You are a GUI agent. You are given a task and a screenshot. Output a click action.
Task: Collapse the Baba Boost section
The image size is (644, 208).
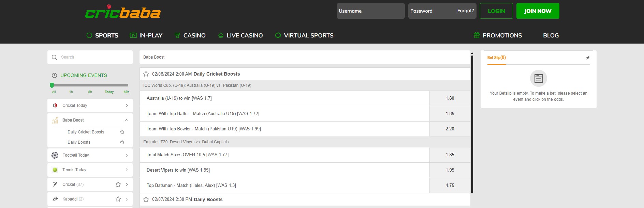pyautogui.click(x=127, y=120)
